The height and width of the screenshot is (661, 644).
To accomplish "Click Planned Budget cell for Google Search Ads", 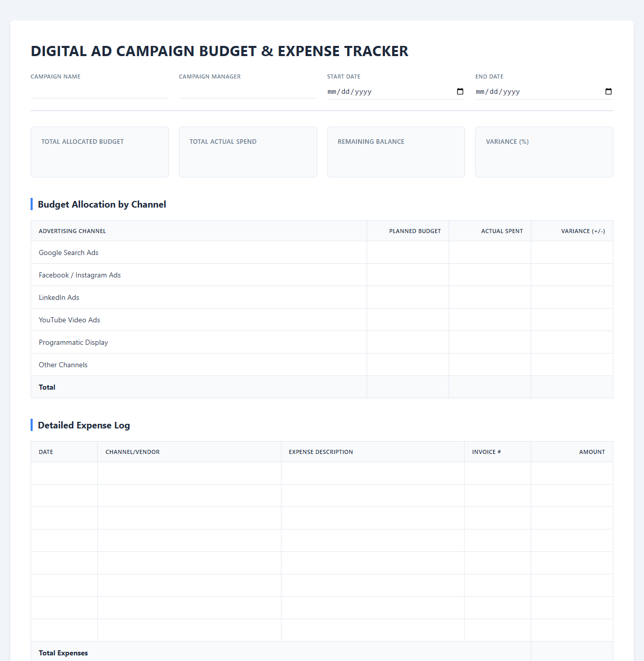I will (408, 252).
